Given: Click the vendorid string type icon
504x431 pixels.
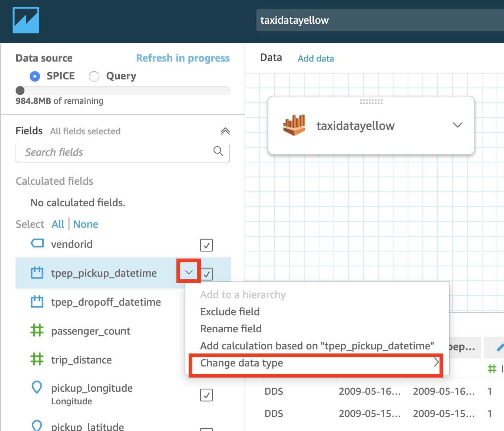Looking at the screenshot, I should pyautogui.click(x=37, y=243).
